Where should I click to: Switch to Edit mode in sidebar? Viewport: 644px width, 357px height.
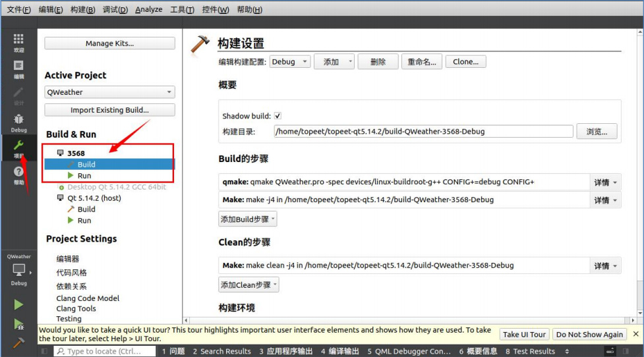click(x=18, y=69)
